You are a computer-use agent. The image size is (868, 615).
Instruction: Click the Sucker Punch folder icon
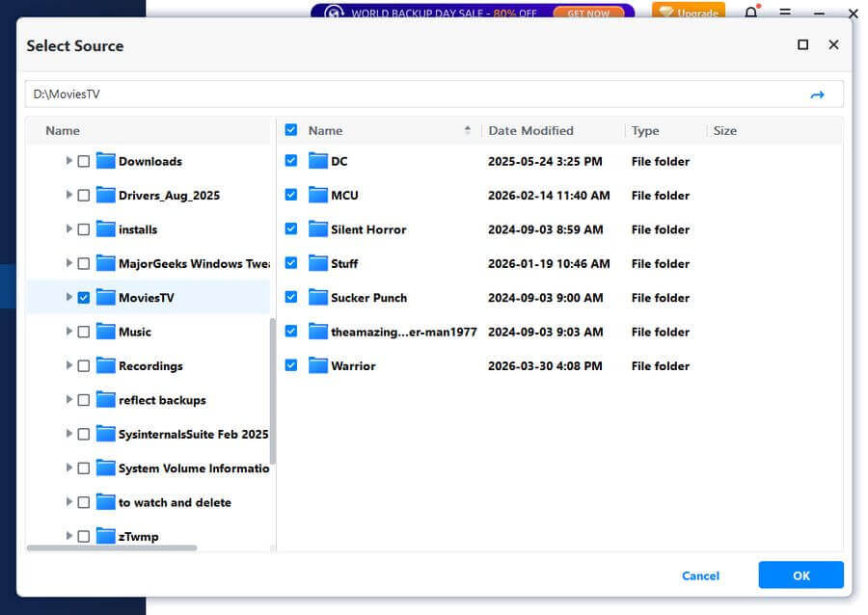tap(318, 298)
